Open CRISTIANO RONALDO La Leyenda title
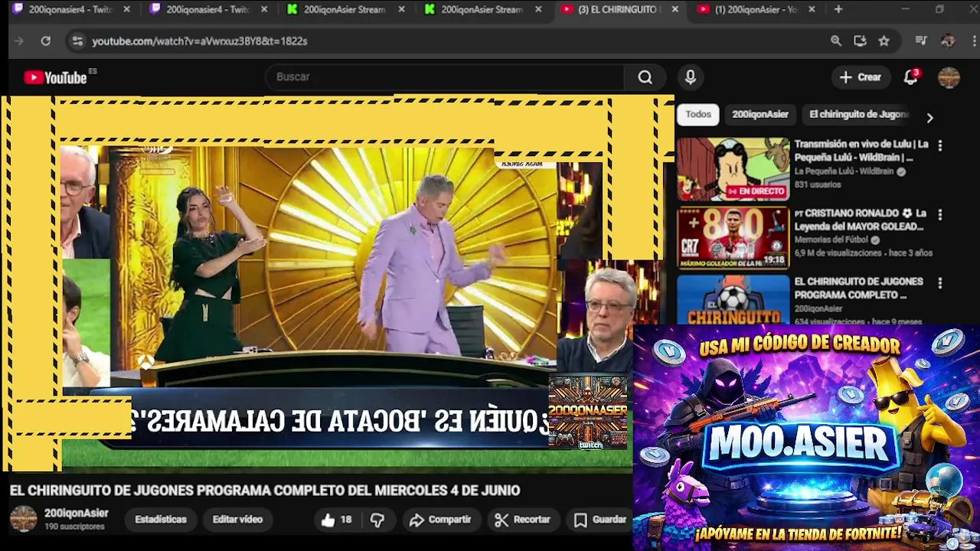 tap(861, 220)
